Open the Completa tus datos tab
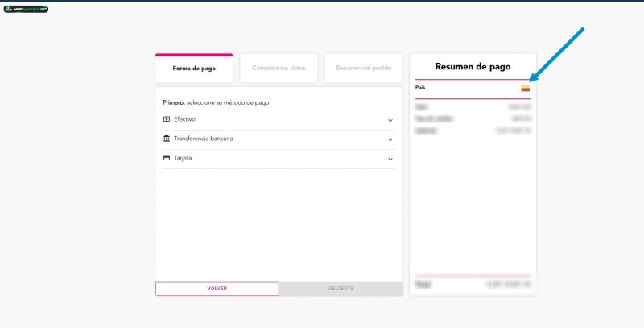Image resolution: width=644 pixels, height=328 pixels. point(279,69)
